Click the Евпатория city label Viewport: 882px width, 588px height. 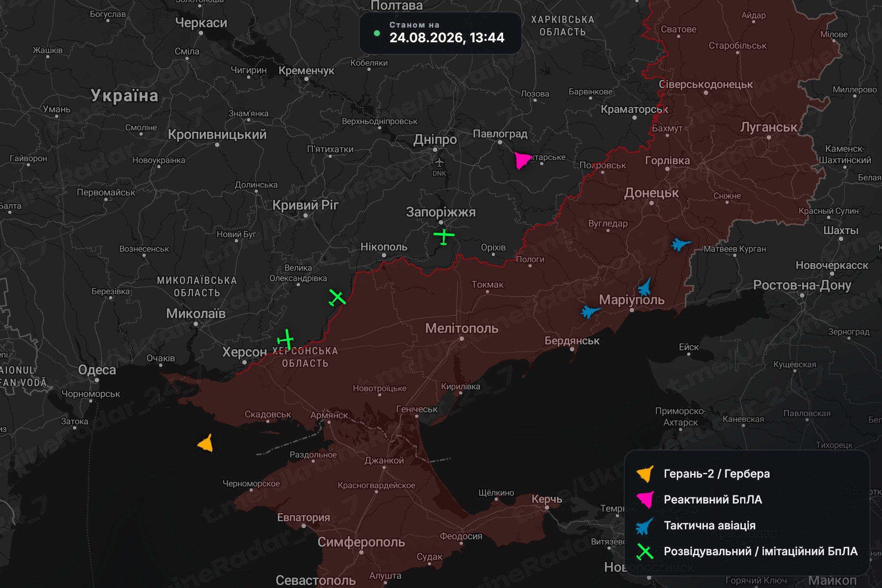(x=303, y=518)
